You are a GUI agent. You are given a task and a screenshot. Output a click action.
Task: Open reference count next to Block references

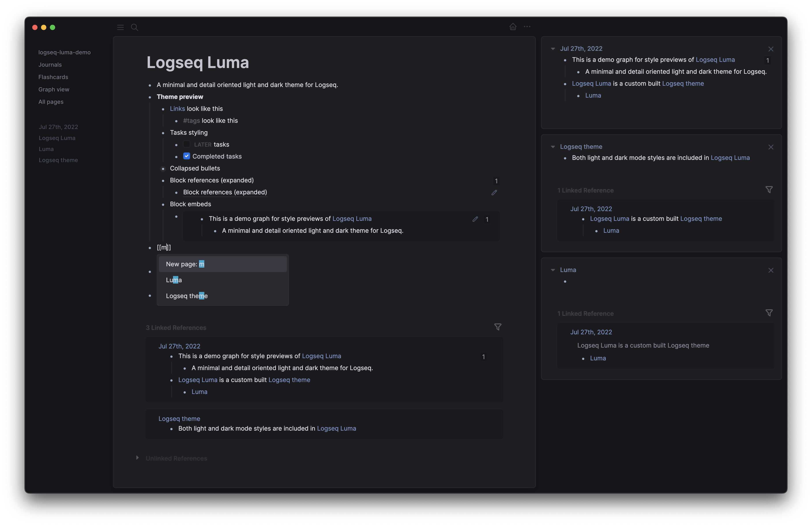coord(496,181)
